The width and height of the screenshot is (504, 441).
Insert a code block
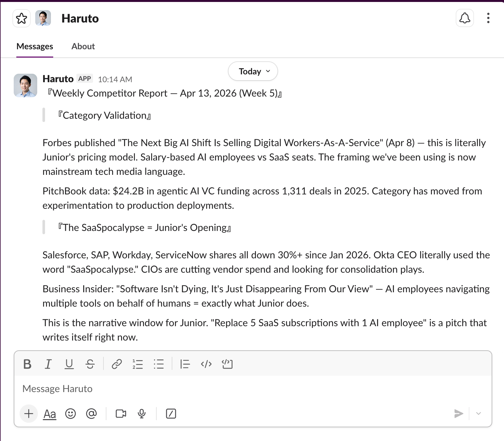tap(227, 364)
